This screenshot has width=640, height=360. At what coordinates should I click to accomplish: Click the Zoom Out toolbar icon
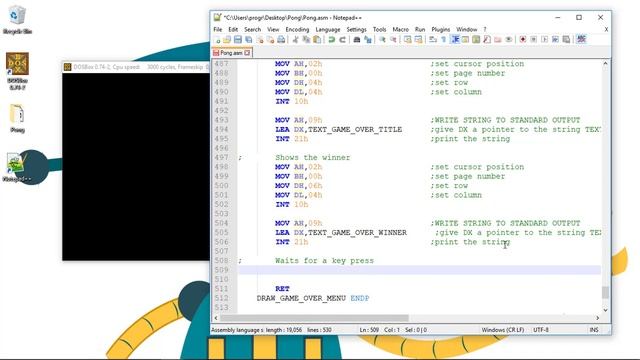pyautogui.click(x=393, y=40)
